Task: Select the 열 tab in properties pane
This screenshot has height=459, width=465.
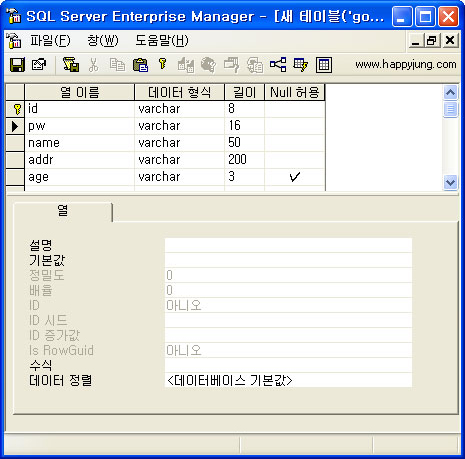Action: pyautogui.click(x=63, y=211)
